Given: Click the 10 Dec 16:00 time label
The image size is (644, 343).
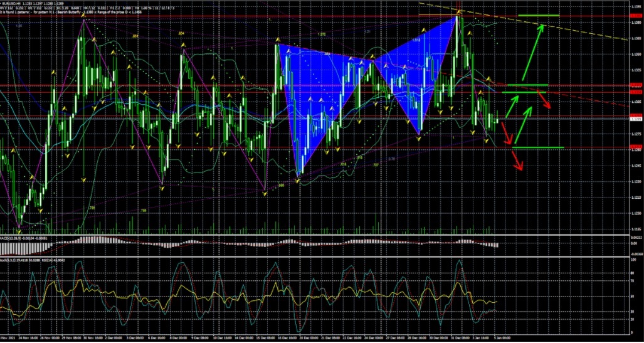Looking at the screenshot, I should (222, 338).
